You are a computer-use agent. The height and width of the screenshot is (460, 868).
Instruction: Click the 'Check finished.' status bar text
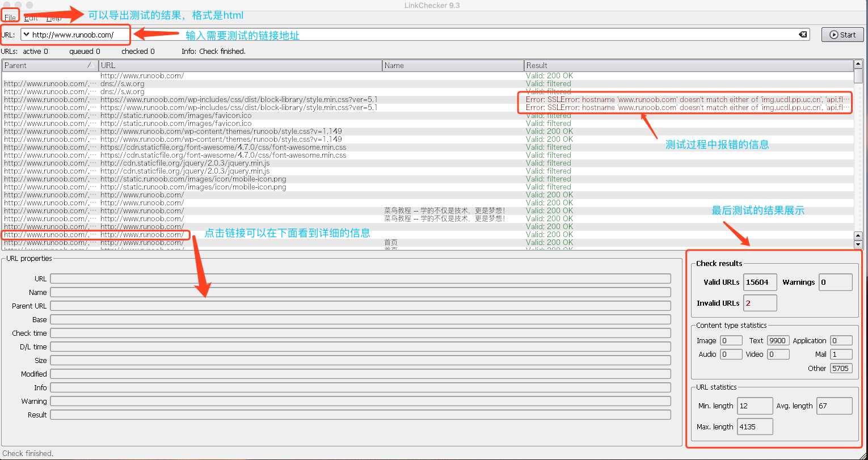(x=28, y=453)
